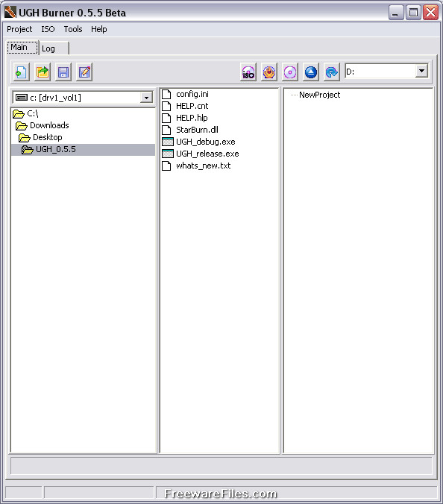Select the NewProject tree node
The width and height of the screenshot is (443, 504).
click(x=319, y=95)
